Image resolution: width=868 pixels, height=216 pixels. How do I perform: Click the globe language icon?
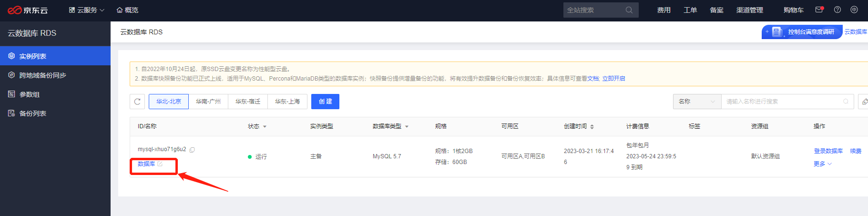click(854, 10)
